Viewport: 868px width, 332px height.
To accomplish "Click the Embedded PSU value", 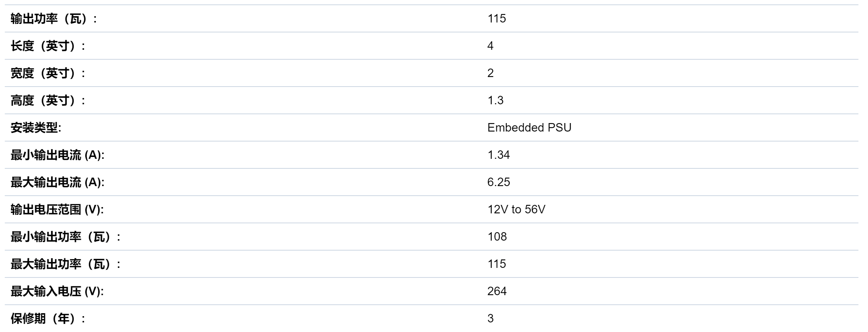I will click(529, 127).
